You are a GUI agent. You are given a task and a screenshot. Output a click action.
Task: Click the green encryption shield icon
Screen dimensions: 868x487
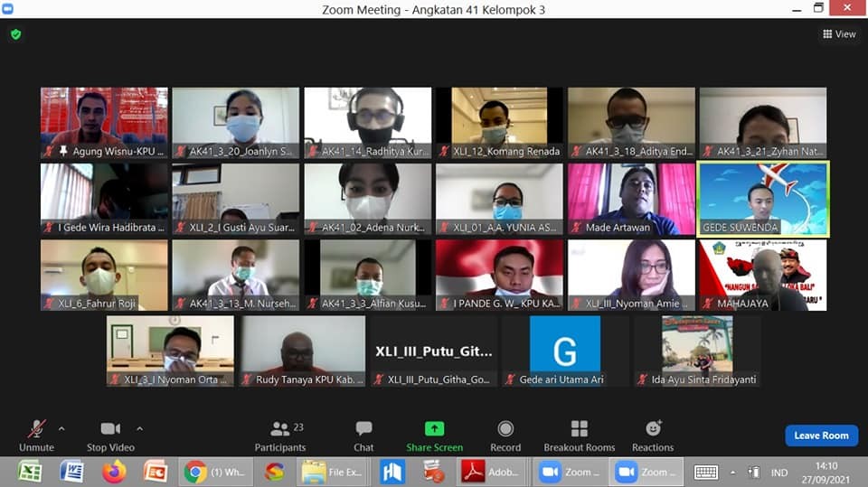pos(15,34)
